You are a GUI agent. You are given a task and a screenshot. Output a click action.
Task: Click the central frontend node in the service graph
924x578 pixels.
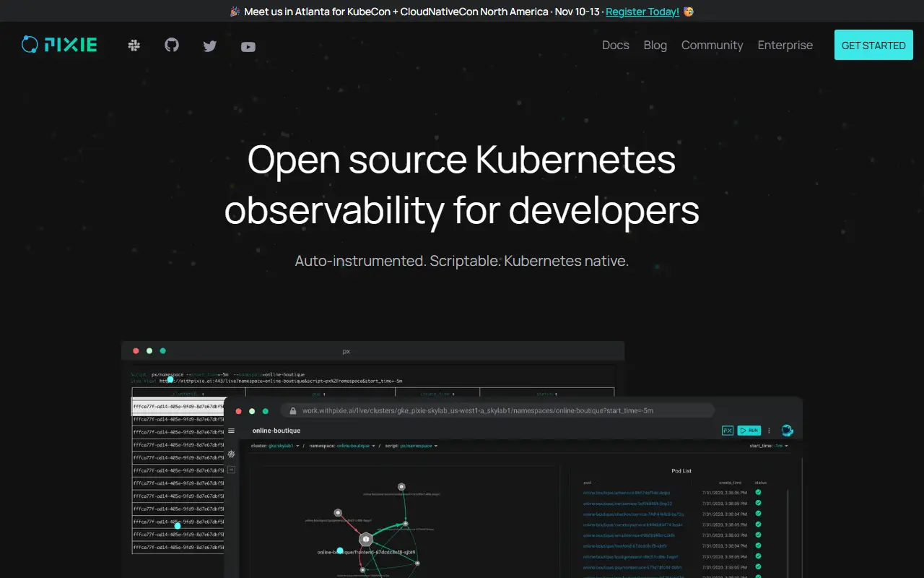tap(366, 539)
